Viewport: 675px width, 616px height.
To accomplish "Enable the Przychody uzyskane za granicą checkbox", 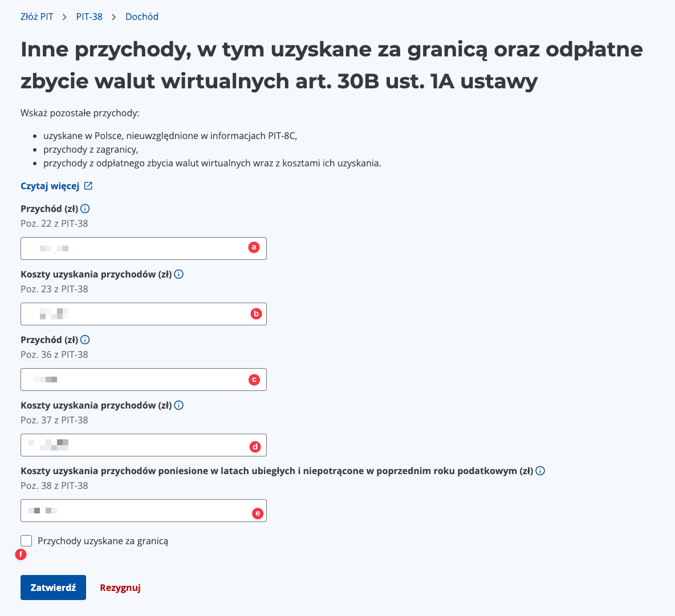I will pos(26,540).
